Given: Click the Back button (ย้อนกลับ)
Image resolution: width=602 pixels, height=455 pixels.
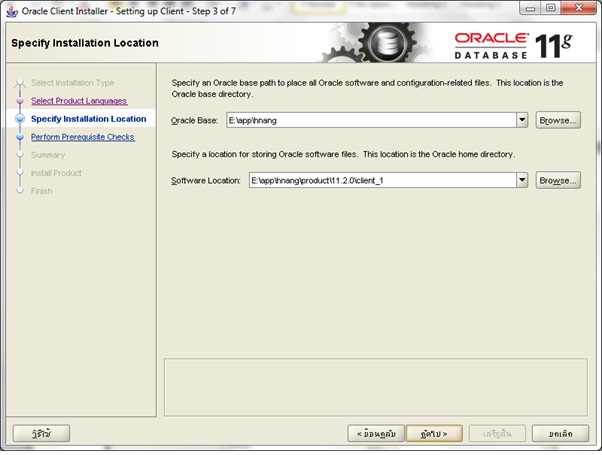Looking at the screenshot, I should point(376,433).
